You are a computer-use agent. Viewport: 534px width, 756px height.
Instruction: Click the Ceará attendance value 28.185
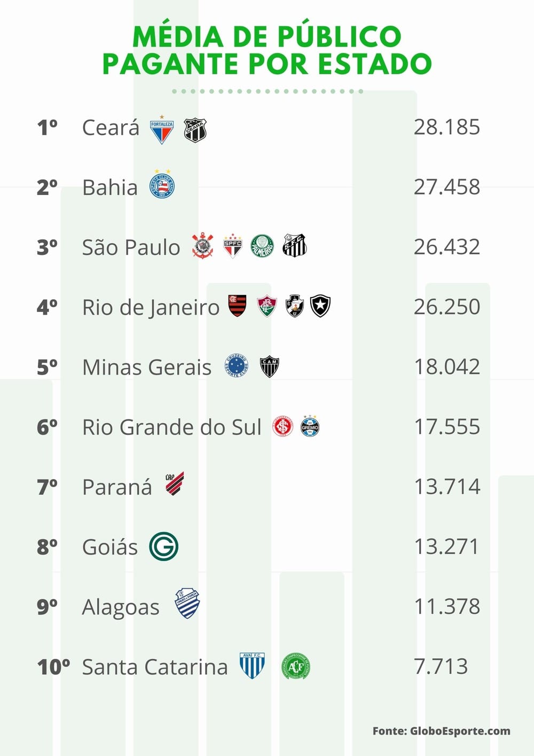(447, 127)
